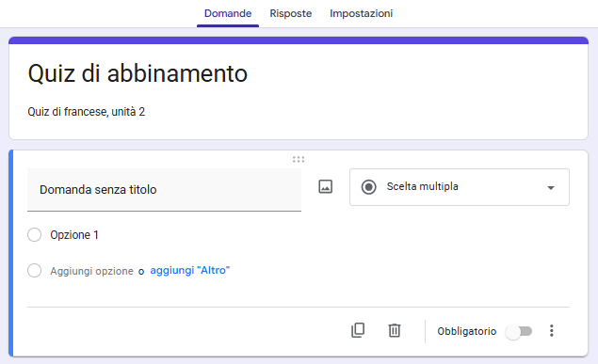The height and width of the screenshot is (364, 598).
Task: Click the multiple choice radio icon in dropdown
Action: [x=369, y=187]
